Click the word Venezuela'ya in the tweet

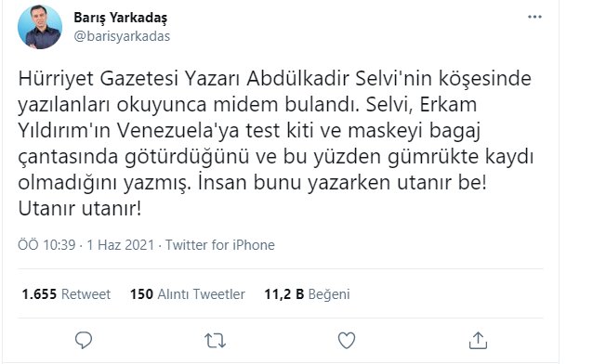point(178,131)
